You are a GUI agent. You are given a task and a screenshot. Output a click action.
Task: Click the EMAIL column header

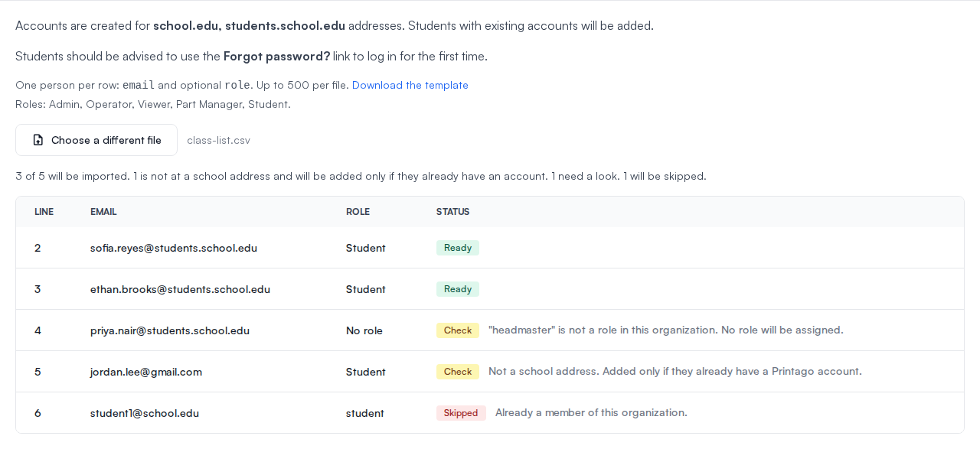tap(103, 212)
